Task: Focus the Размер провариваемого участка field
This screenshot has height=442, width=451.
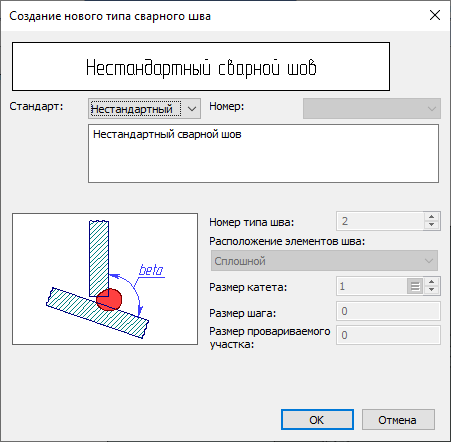Action: pyautogui.click(x=388, y=335)
